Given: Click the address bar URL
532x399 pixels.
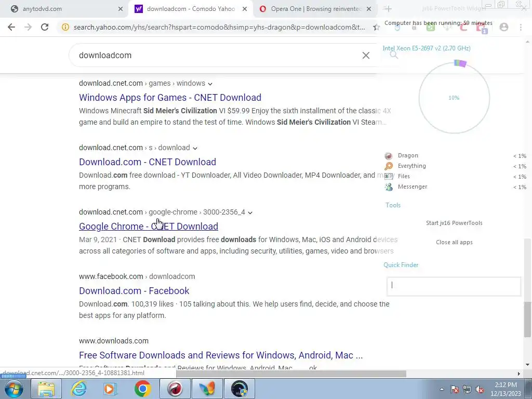Looking at the screenshot, I should coord(219,27).
